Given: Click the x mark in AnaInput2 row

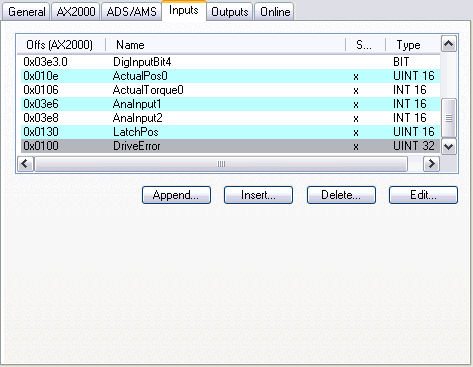Looking at the screenshot, I should pos(356,119).
